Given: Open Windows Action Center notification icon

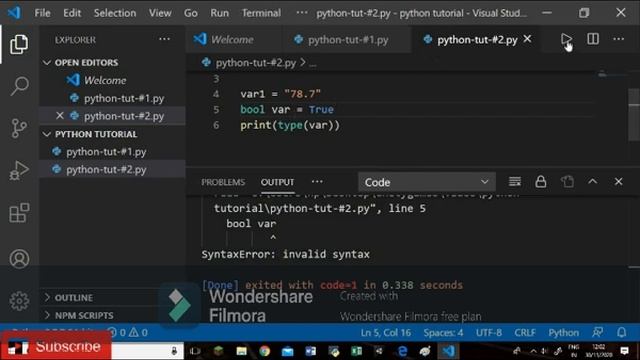Looking at the screenshot, I should [624, 351].
